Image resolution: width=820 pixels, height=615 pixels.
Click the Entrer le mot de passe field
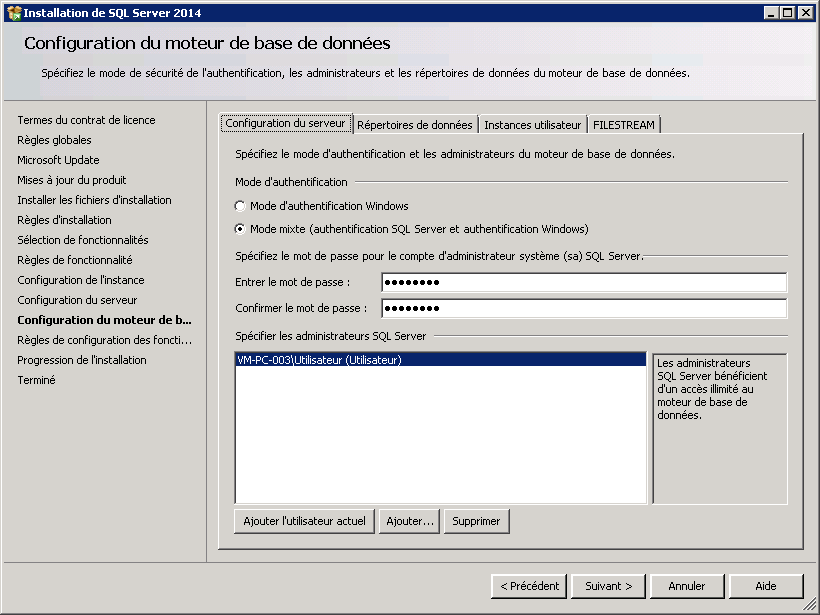coord(583,282)
